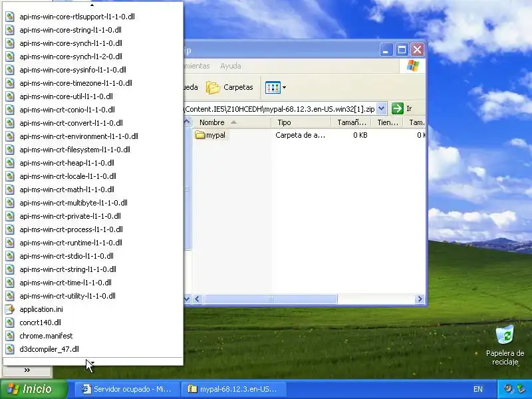Select api-ms-win-crt-time-l1-1-0.dll entry
532x399 pixels.
tap(65, 283)
